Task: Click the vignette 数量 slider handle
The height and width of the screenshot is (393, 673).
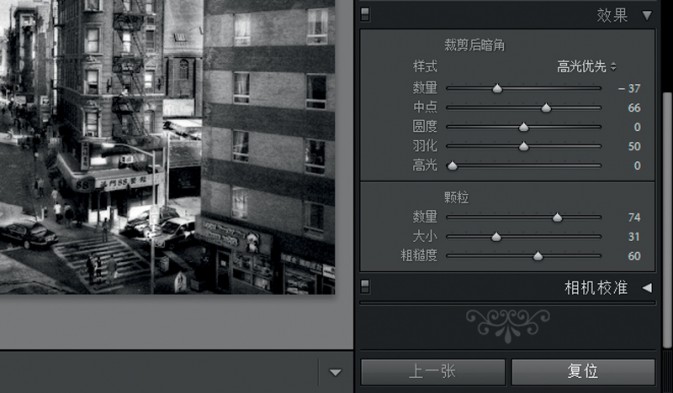Action: 497,88
